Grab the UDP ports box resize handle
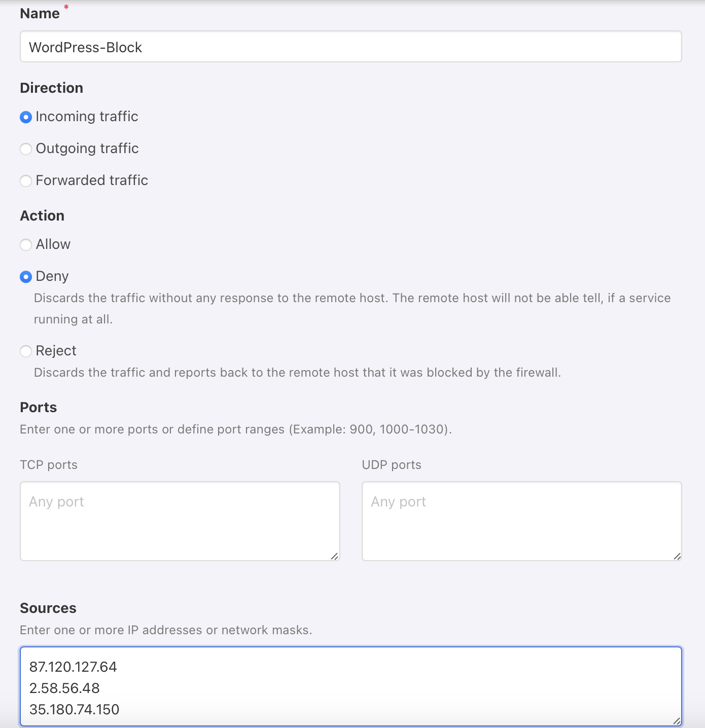Viewport: 705px width, 728px height. (x=677, y=556)
